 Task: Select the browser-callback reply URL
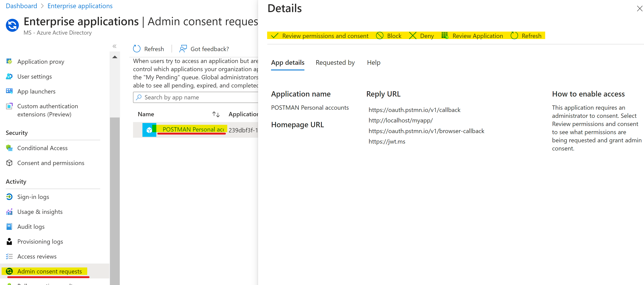coord(426,131)
